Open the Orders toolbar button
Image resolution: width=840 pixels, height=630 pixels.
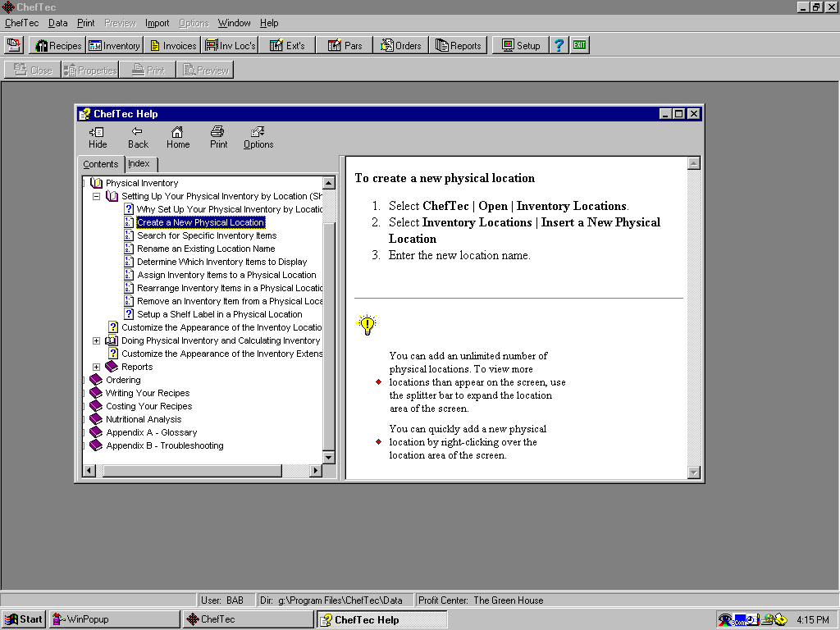[400, 46]
